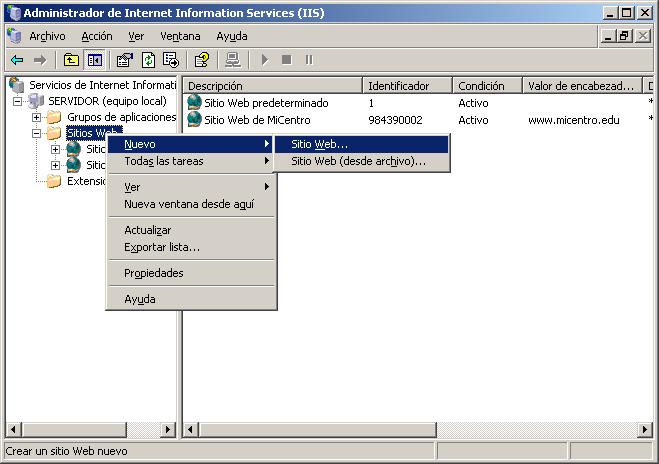Click the Pause item toolbar icon
Image resolution: width=659 pixels, height=464 pixels.
coord(309,60)
